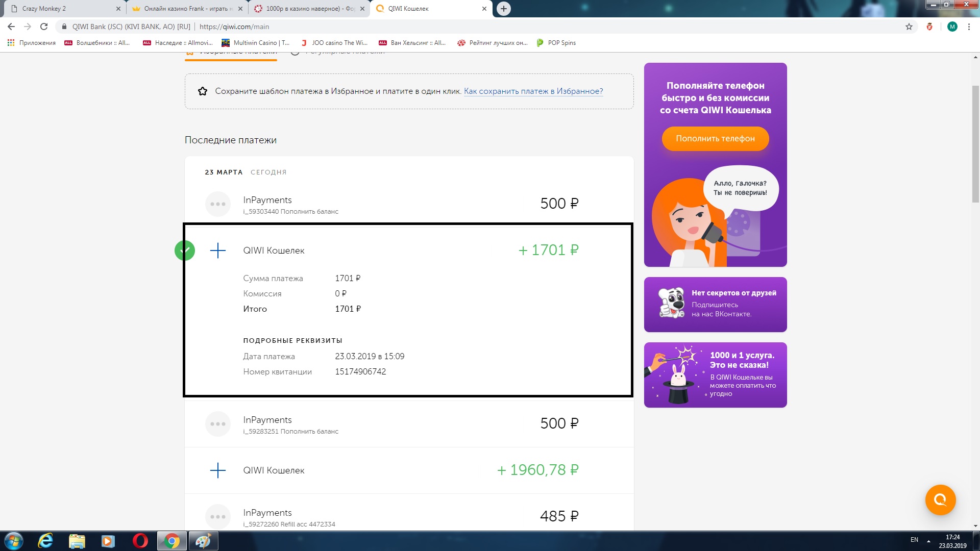Launch Opera from the taskbar
The height and width of the screenshot is (551, 980).
click(x=140, y=541)
